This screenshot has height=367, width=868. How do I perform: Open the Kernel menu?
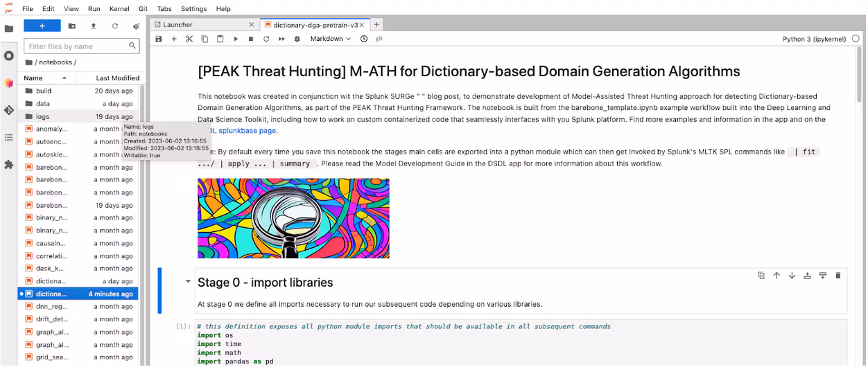coord(120,9)
